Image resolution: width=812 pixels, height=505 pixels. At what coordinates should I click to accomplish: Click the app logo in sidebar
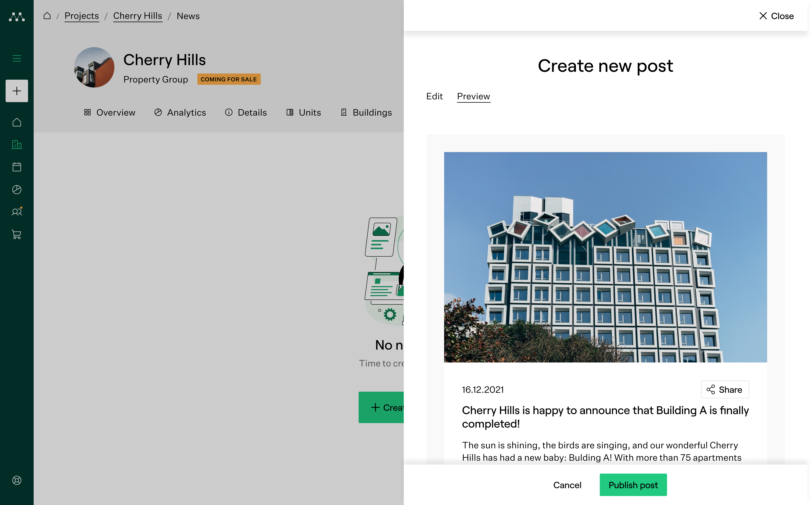(x=17, y=17)
